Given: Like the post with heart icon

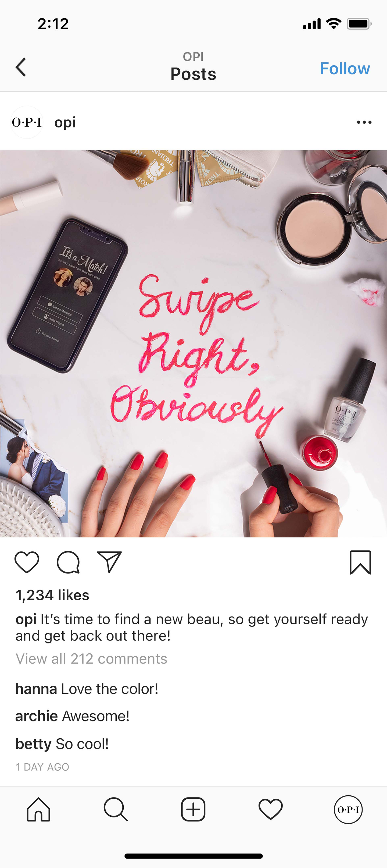Looking at the screenshot, I should point(27,562).
